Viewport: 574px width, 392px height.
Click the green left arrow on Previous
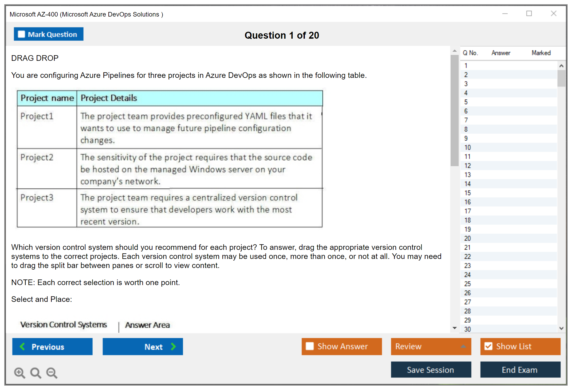(x=22, y=346)
